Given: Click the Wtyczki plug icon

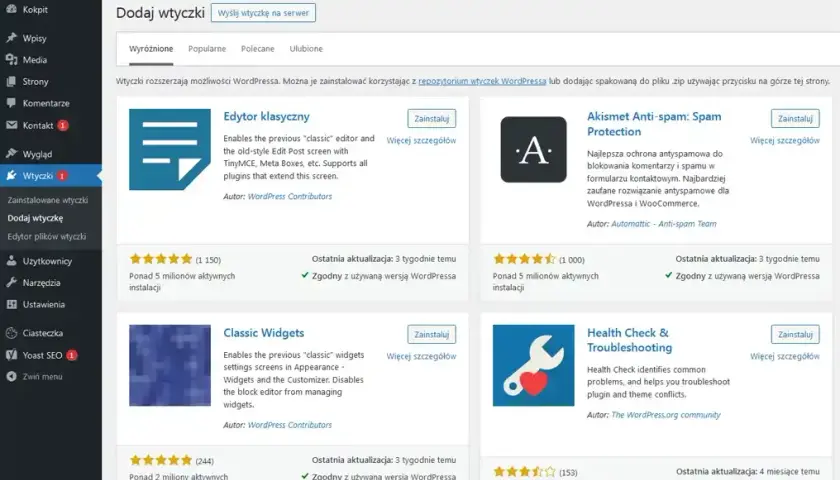Looking at the screenshot, I should tap(11, 175).
